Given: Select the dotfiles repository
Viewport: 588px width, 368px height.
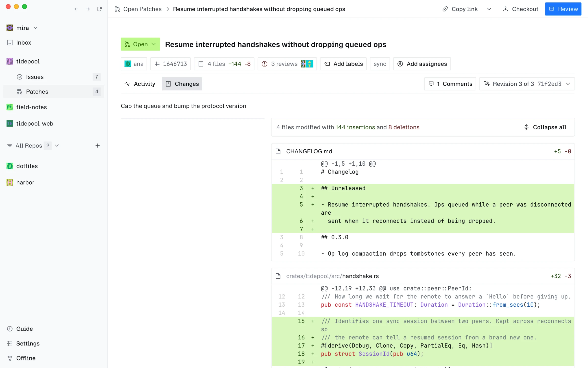Looking at the screenshot, I should click(54, 166).
